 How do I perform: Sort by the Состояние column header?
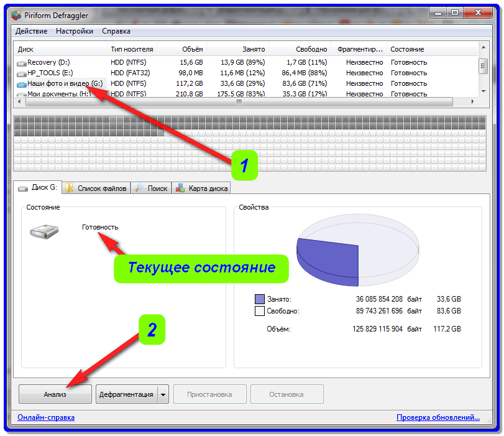coord(433,49)
